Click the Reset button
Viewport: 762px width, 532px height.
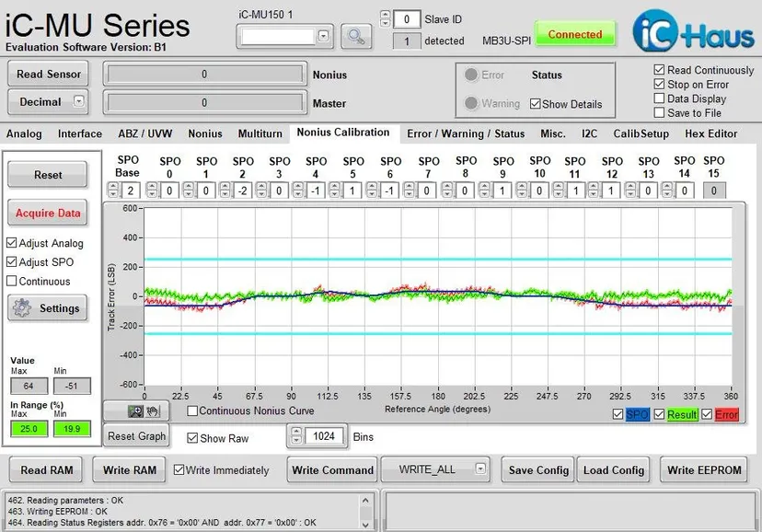tap(48, 174)
